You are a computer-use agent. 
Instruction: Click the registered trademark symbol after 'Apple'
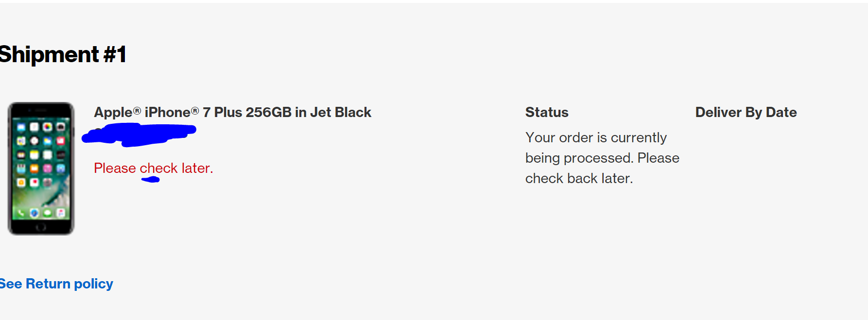click(137, 111)
